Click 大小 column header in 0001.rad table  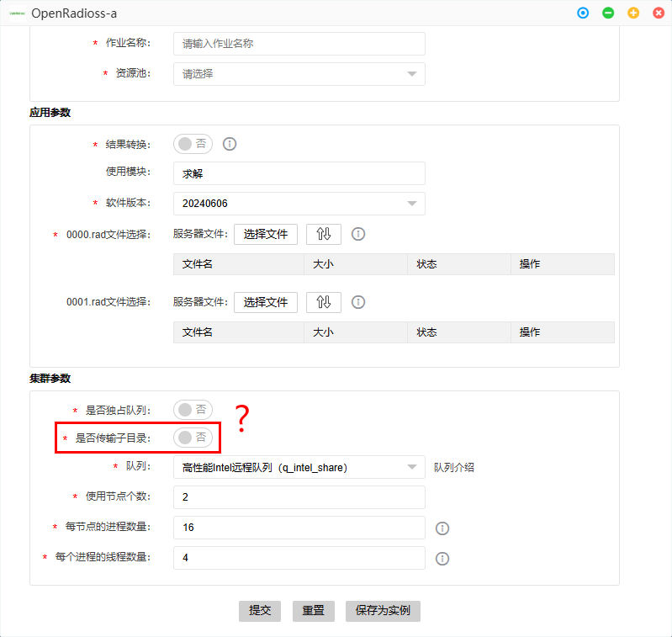(356, 332)
